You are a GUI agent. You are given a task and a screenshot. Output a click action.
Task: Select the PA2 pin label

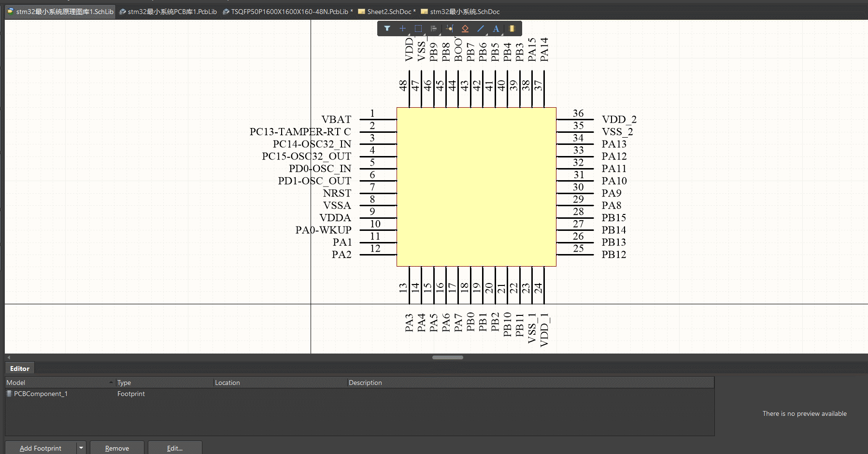click(342, 255)
